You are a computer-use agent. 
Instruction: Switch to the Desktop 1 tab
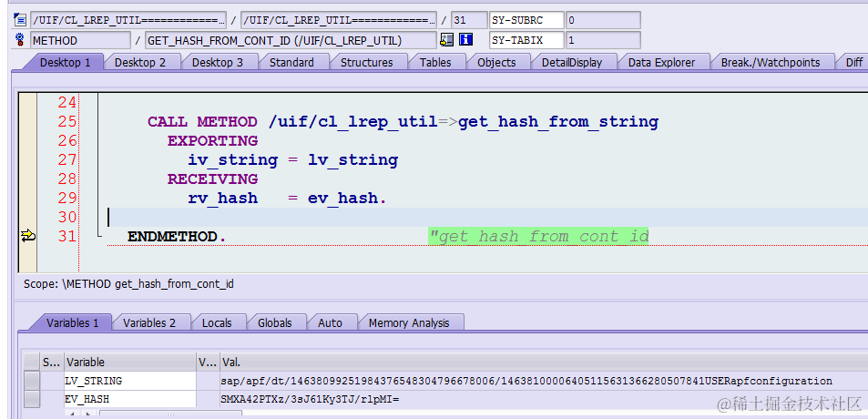66,63
